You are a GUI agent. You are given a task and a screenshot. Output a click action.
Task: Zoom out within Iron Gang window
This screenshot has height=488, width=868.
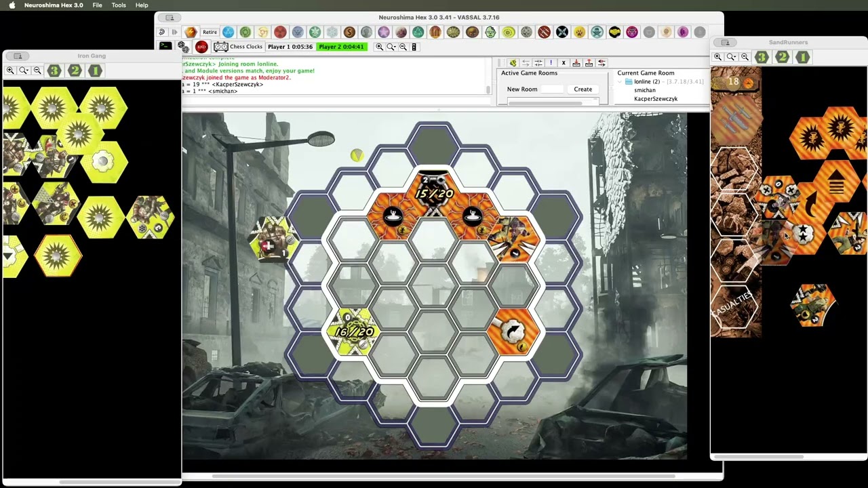click(x=37, y=70)
